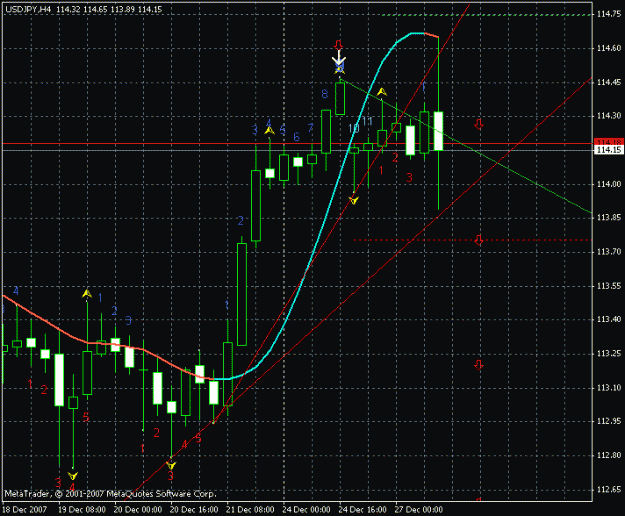625x516 pixels.
Task: Click the 113.10 price scale label
Action: click(x=609, y=387)
